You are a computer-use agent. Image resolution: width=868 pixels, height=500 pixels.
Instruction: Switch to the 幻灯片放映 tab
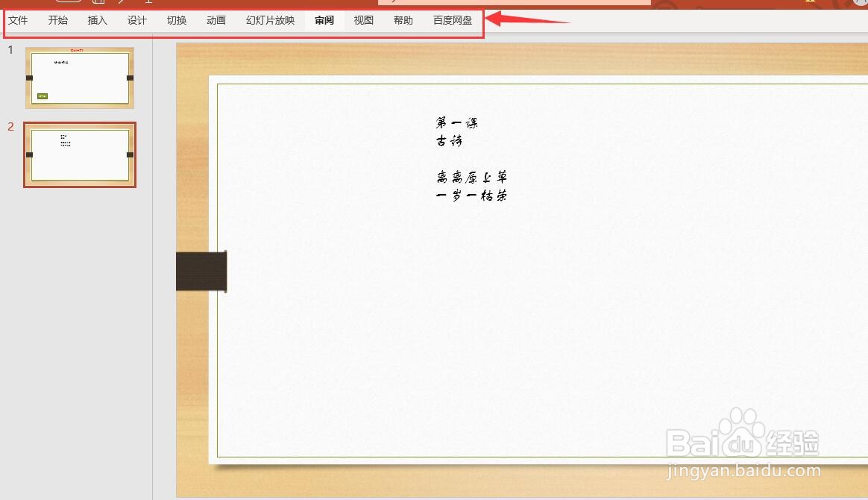[x=270, y=20]
